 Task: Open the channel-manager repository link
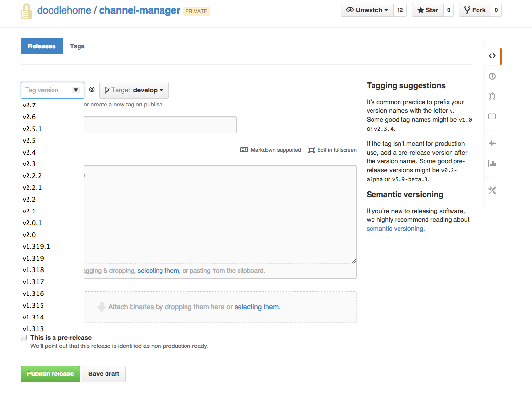point(139,10)
